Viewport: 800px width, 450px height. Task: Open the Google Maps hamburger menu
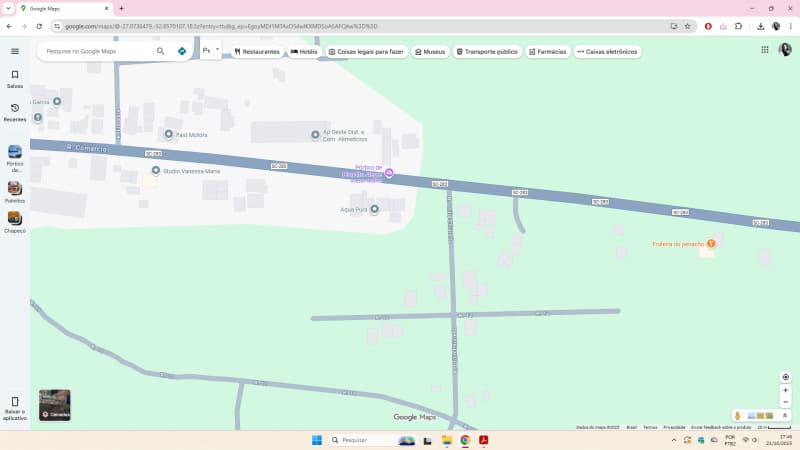coord(15,51)
